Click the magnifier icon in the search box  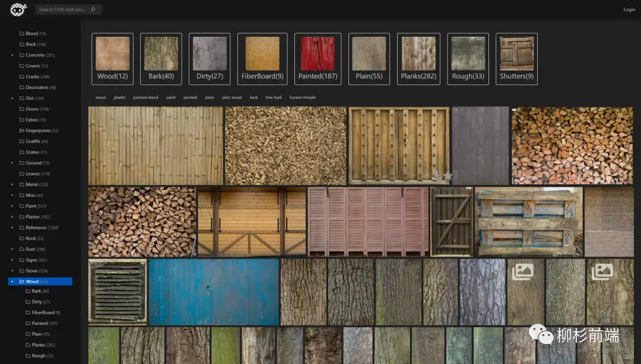tap(93, 9)
